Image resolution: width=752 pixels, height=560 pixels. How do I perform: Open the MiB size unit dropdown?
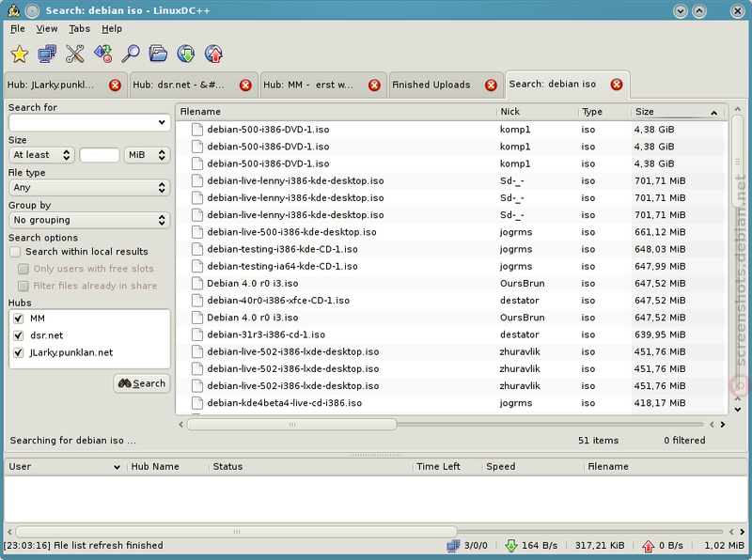pyautogui.click(x=148, y=155)
